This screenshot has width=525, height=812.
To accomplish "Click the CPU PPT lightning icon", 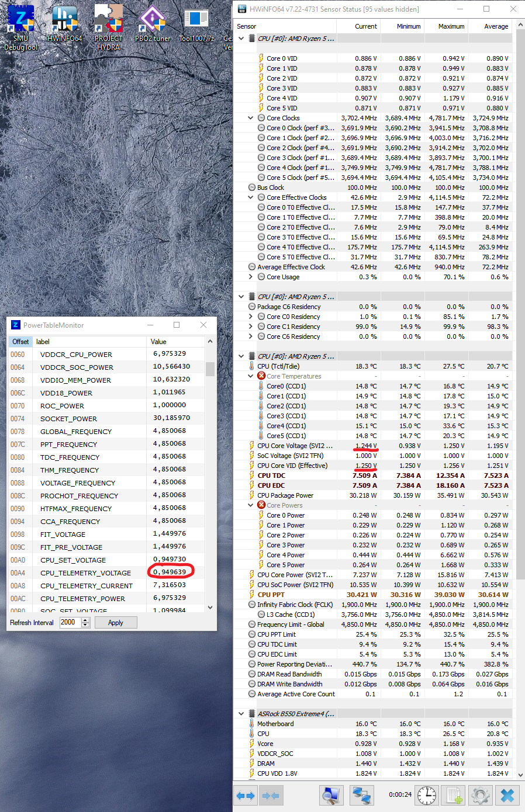I will coord(251,595).
